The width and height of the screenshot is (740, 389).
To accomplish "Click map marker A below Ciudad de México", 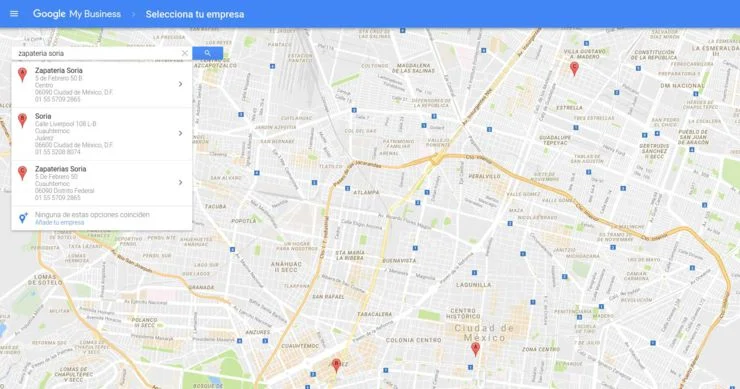I will pos(475,349).
